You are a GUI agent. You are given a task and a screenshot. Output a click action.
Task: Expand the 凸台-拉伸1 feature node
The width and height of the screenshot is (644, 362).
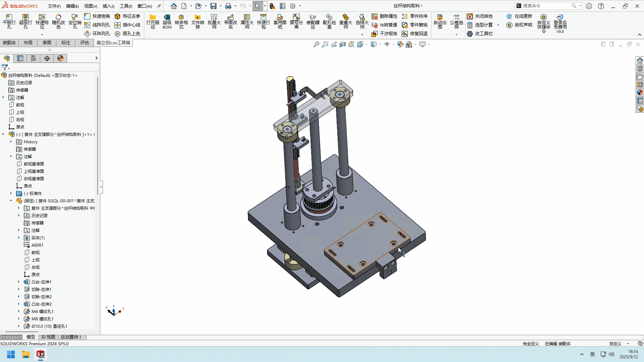point(19,282)
